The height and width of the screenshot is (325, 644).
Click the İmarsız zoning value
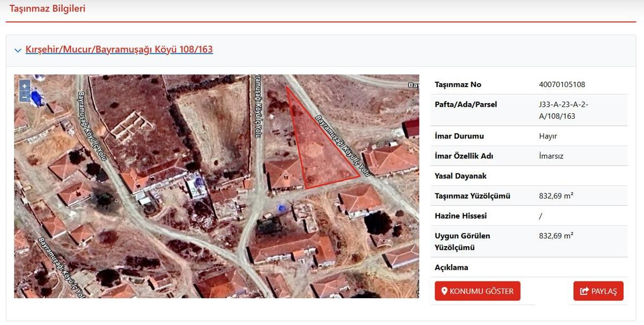click(x=551, y=156)
